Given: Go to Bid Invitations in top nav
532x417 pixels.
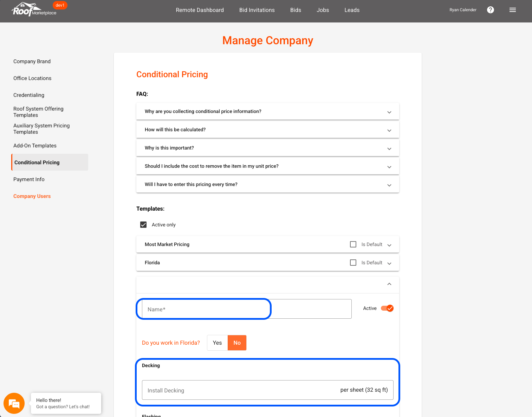Looking at the screenshot, I should (257, 10).
